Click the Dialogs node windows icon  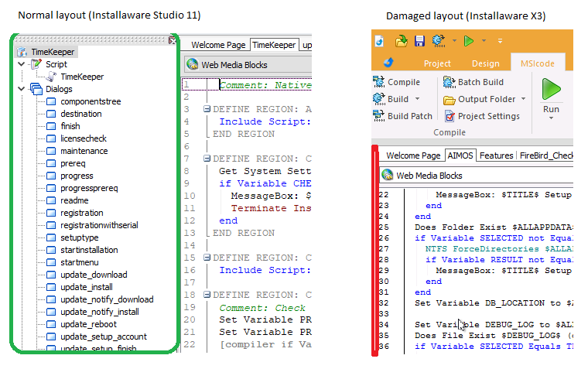coord(36,89)
